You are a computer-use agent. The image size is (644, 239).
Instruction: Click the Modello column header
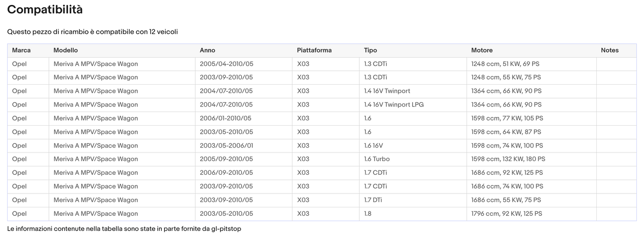click(66, 50)
